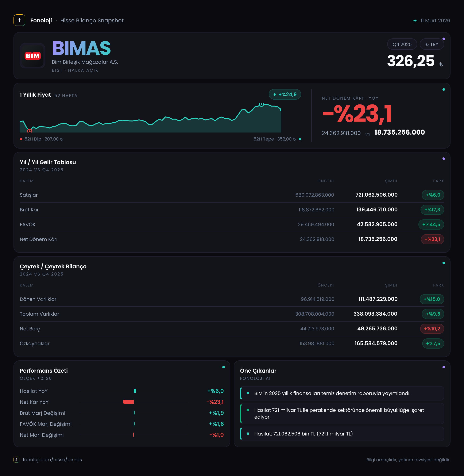This screenshot has width=464, height=476.
Task: Click the '52H Tepe · 352,00 ₺' label
Action: tap(275, 139)
